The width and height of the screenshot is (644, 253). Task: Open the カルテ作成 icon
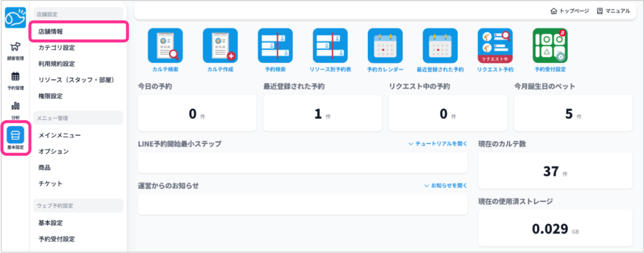(220, 46)
